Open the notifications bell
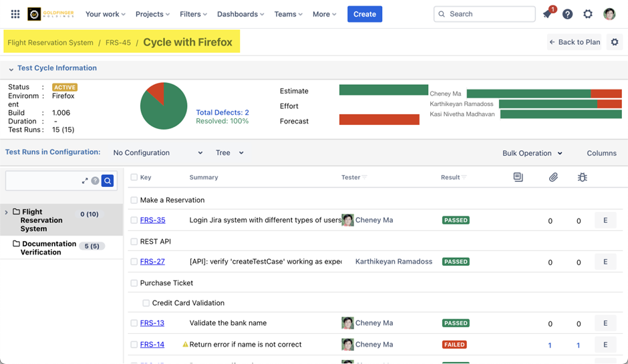The image size is (628, 364). click(x=547, y=14)
